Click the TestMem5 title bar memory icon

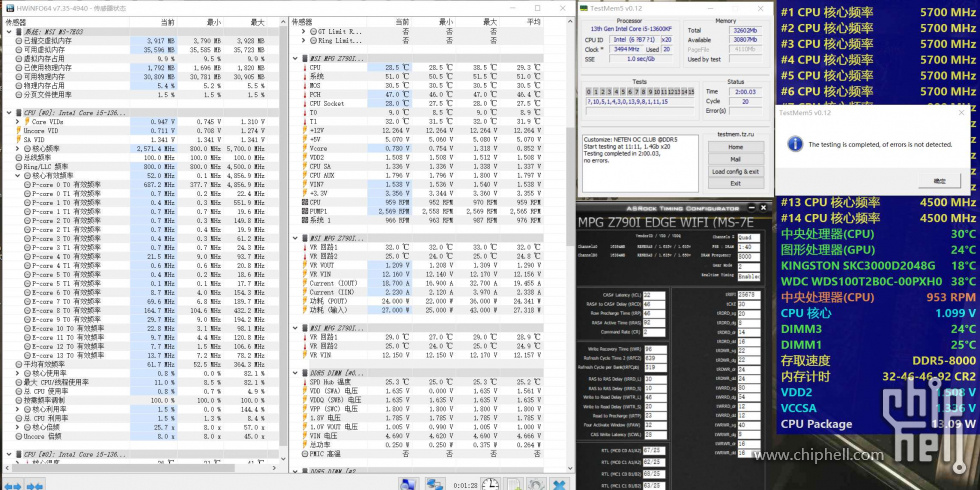pos(584,8)
